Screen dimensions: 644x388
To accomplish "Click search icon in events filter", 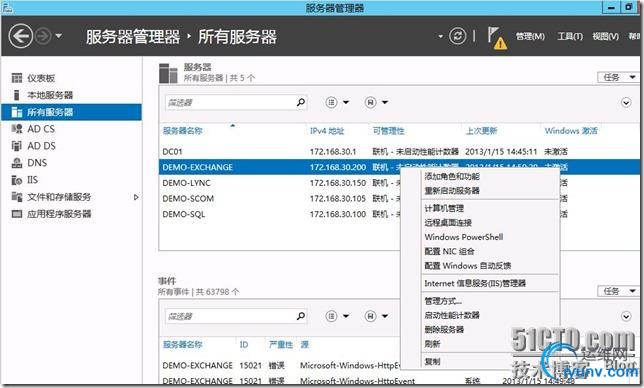I will click(301, 316).
